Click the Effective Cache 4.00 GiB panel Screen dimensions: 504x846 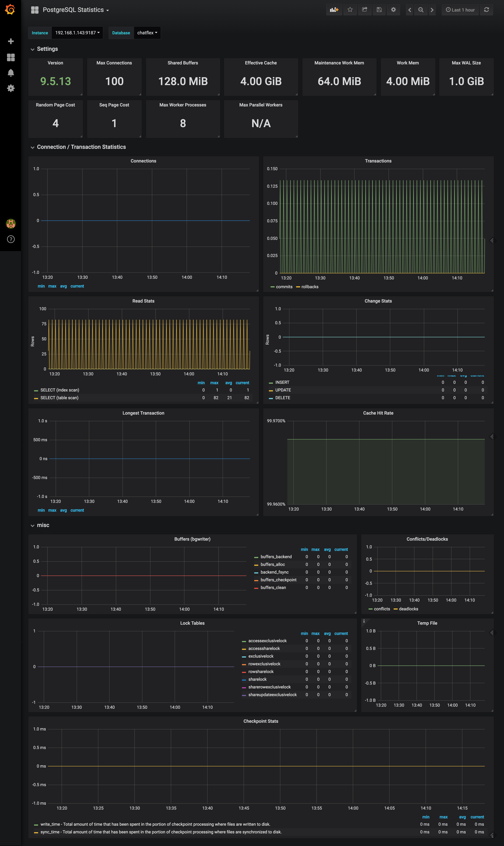point(261,77)
